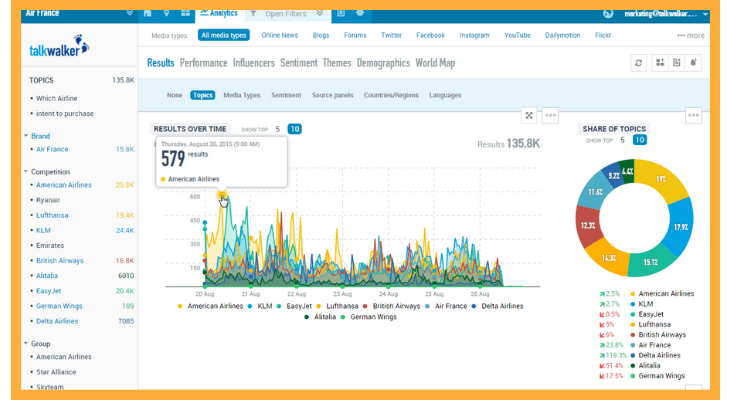Screen dimensions: 730x400
Task: Open the Results tab
Action: coord(161,63)
